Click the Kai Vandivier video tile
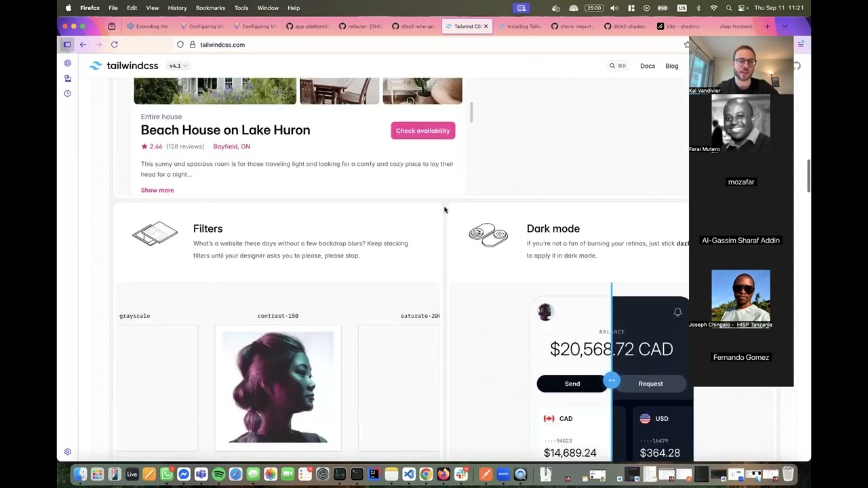 pyautogui.click(x=741, y=66)
